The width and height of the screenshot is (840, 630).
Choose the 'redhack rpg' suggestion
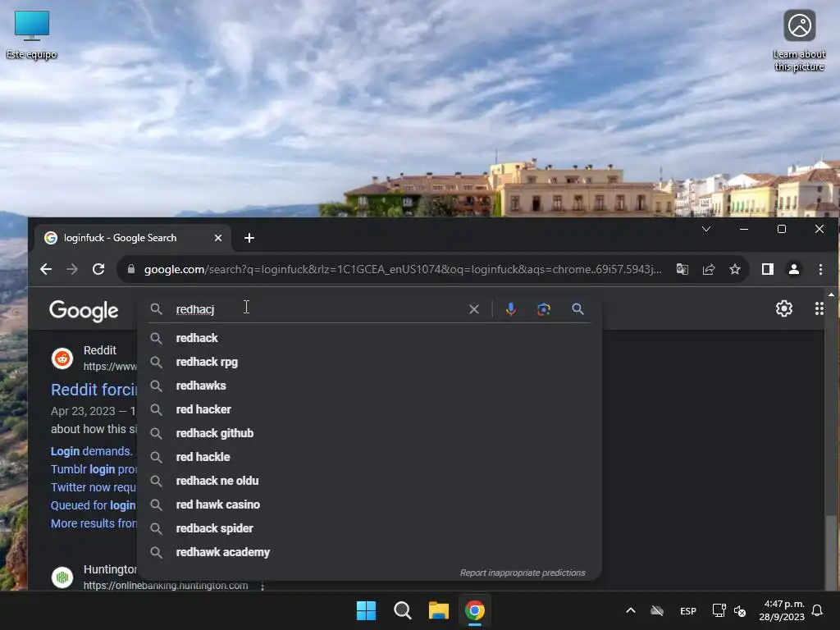[370, 362]
